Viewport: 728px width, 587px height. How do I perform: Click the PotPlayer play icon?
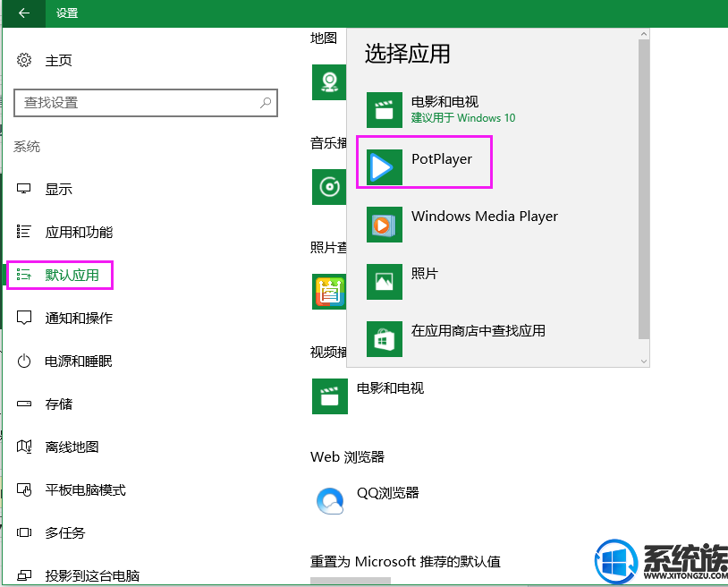385,167
